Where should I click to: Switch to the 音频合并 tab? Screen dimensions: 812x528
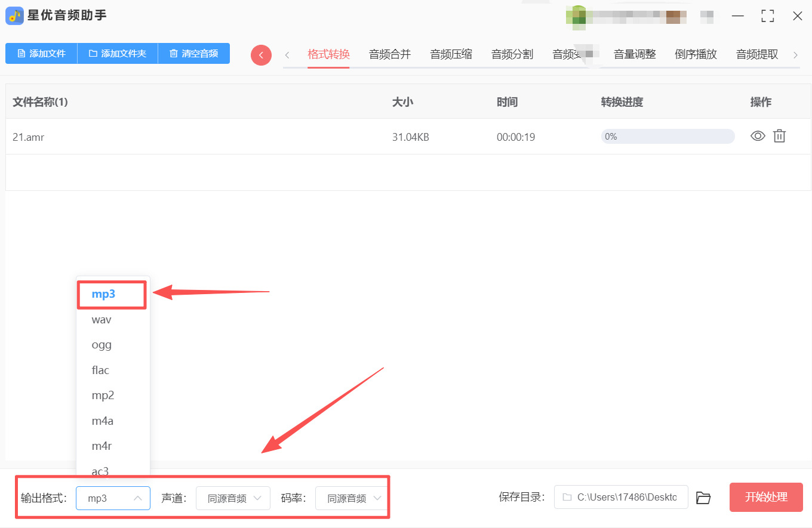click(x=390, y=54)
